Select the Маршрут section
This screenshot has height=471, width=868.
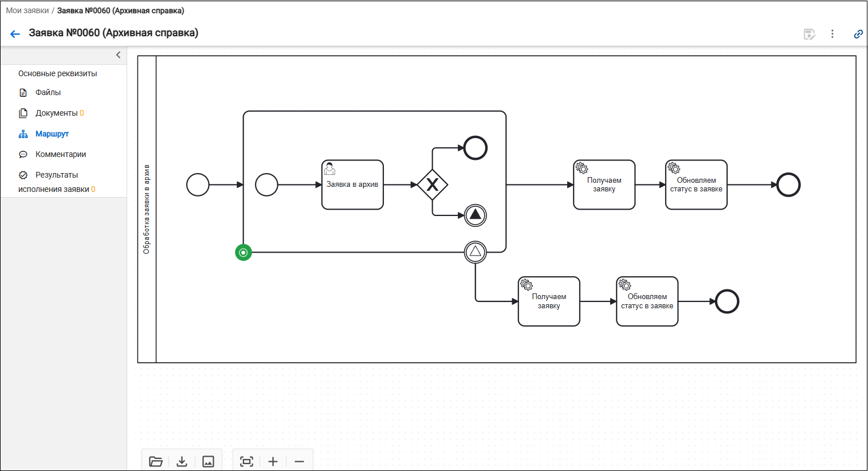[52, 134]
